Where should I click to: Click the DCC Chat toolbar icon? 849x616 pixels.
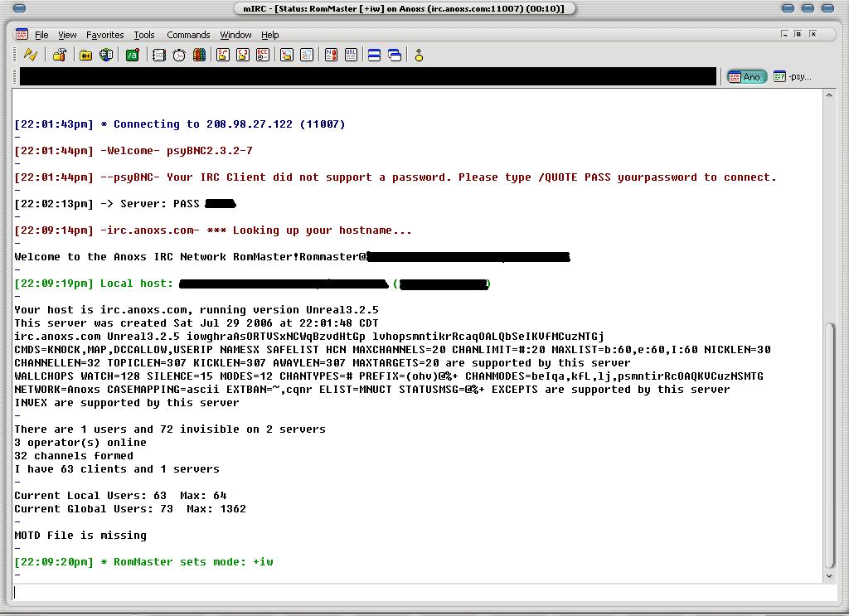click(x=243, y=55)
